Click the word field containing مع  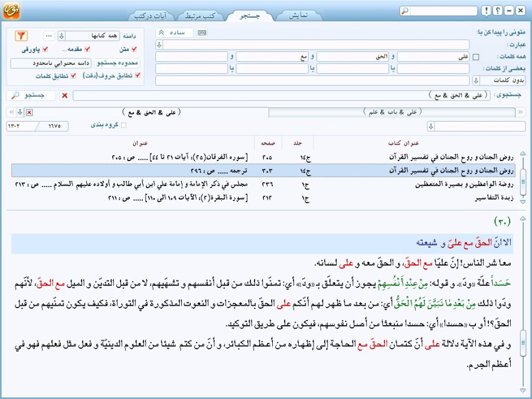[x=272, y=57]
